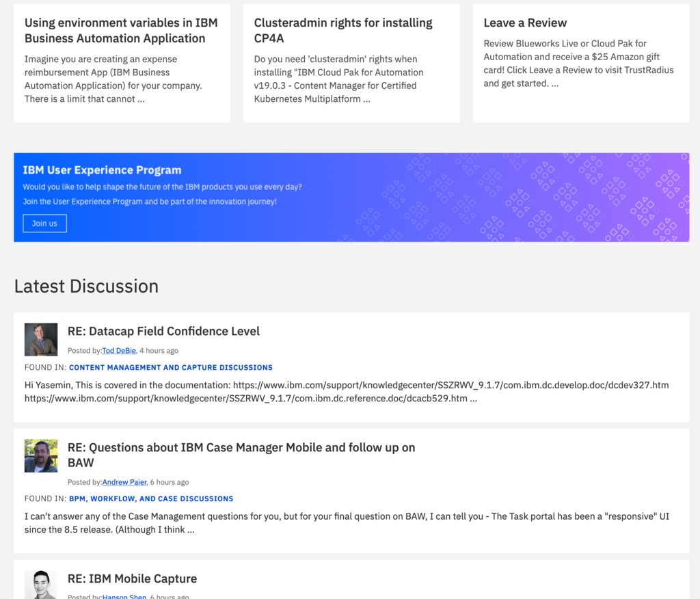700x599 pixels.
Task: Open Hanson Shen's profile link
Action: 124,596
